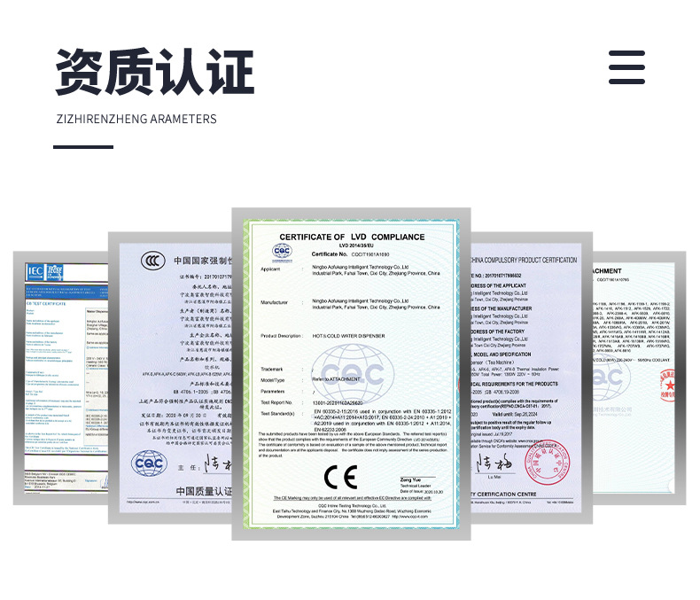This screenshot has width=700, height=600.
Task: Open the China Compulsory Product Certification thumbnail
Action: [532, 378]
